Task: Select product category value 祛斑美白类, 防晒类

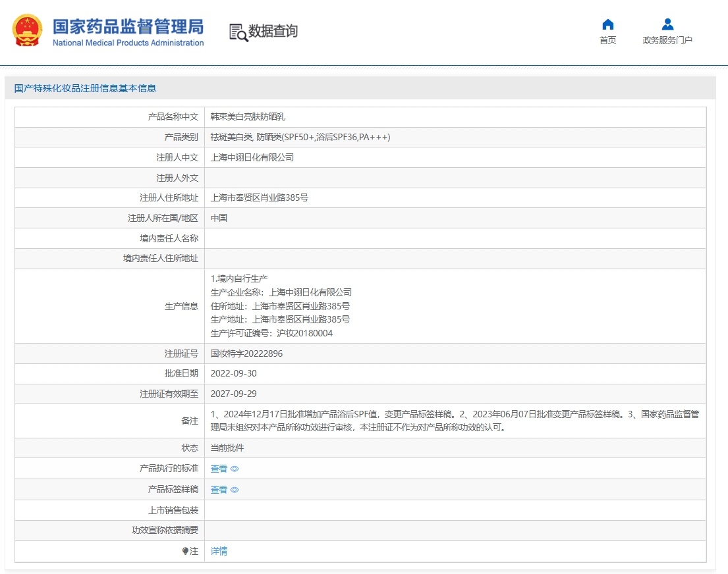Action: point(300,137)
